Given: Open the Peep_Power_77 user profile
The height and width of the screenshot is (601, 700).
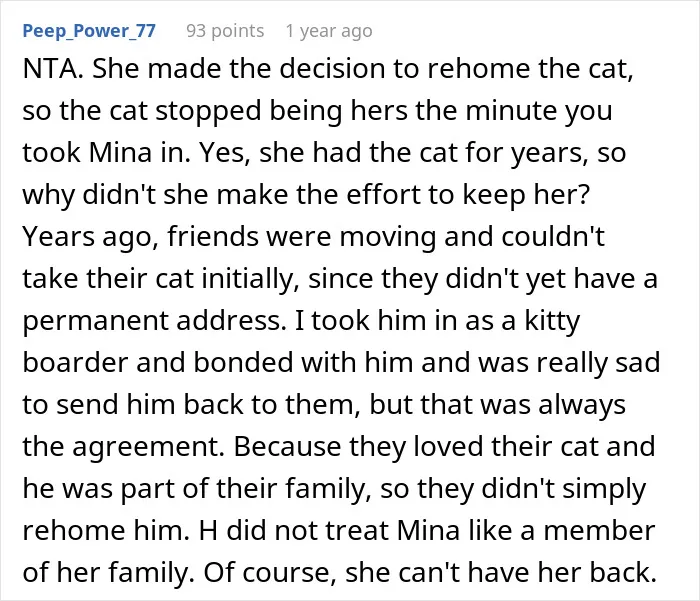Looking at the screenshot, I should coord(89,31).
